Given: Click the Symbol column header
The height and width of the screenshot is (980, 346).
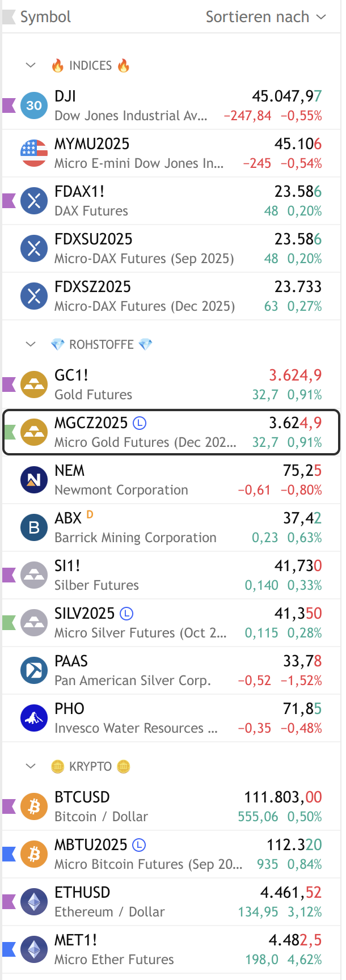Looking at the screenshot, I should click(45, 17).
